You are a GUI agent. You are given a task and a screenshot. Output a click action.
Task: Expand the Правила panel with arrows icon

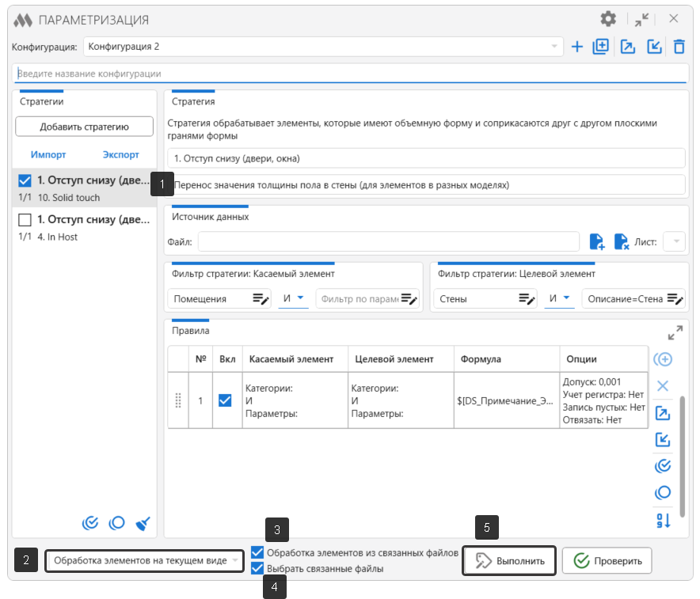(675, 332)
